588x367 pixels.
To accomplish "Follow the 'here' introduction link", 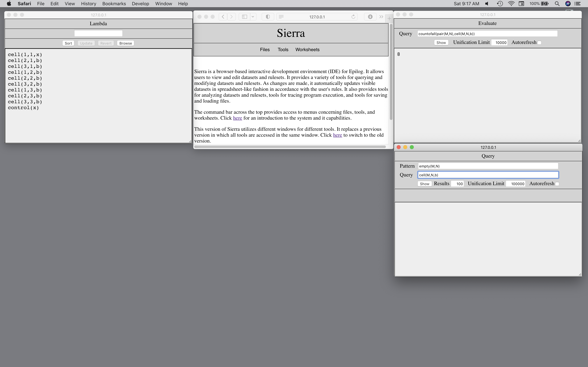I will coord(237,118).
